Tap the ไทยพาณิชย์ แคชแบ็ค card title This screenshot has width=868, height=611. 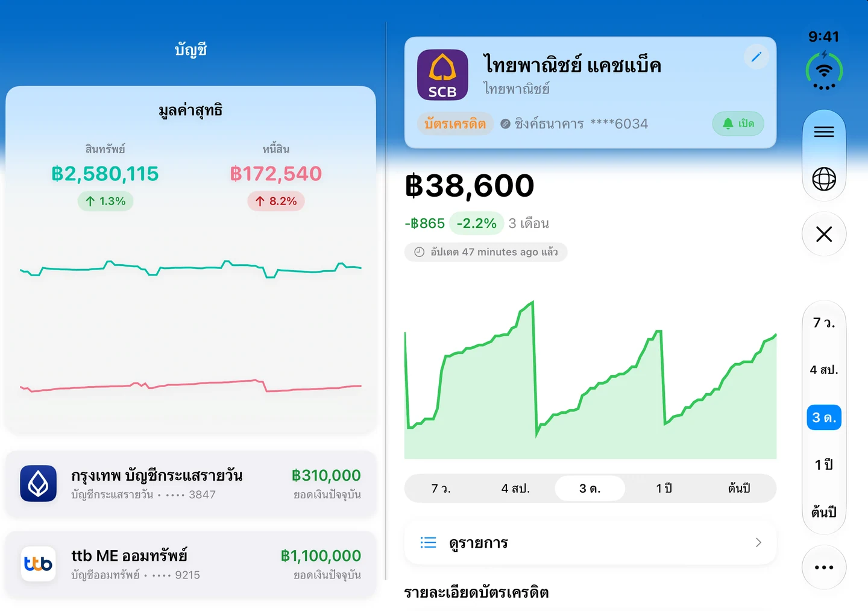coord(571,65)
